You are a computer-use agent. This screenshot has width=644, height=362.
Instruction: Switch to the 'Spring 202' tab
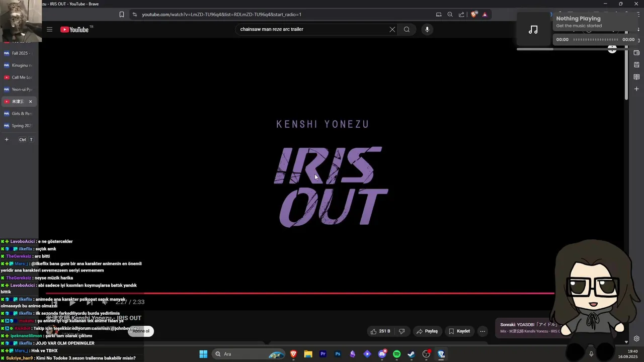click(x=18, y=126)
